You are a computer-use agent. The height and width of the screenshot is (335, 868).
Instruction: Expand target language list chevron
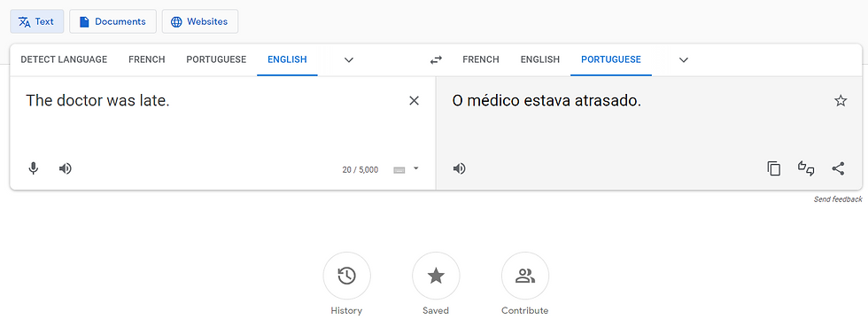[x=684, y=59]
